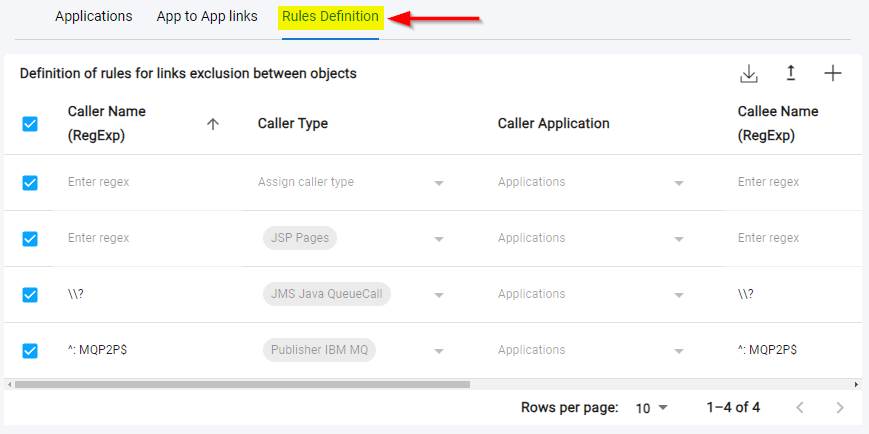Viewport: 869px width, 434px height.
Task: Click the Caller Type column header
Action: pos(293,124)
